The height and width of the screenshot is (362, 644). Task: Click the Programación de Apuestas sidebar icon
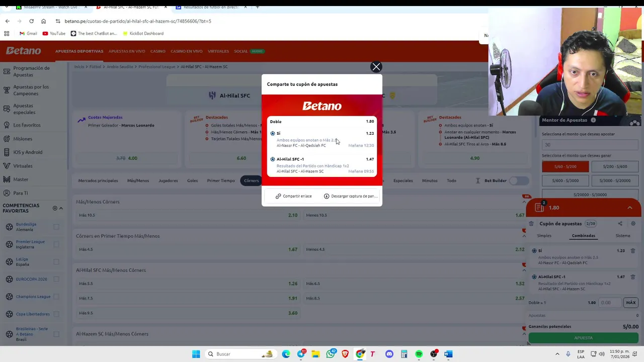click(7, 71)
